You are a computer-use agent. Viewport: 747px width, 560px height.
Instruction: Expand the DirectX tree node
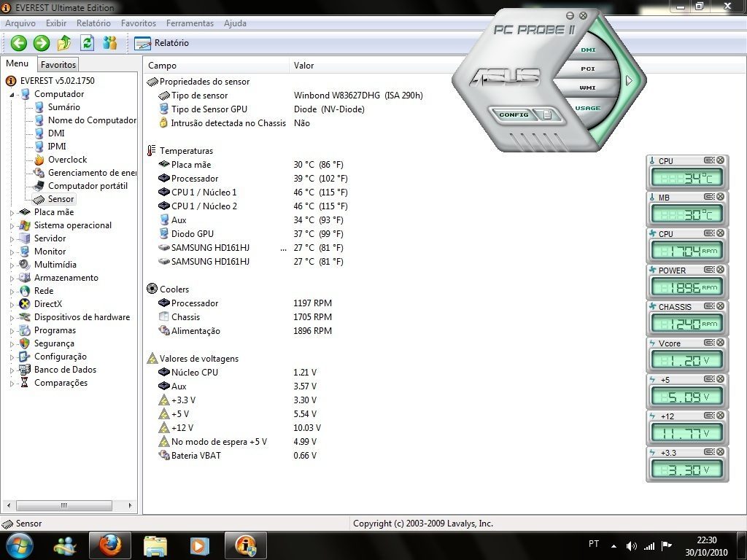click(x=12, y=304)
